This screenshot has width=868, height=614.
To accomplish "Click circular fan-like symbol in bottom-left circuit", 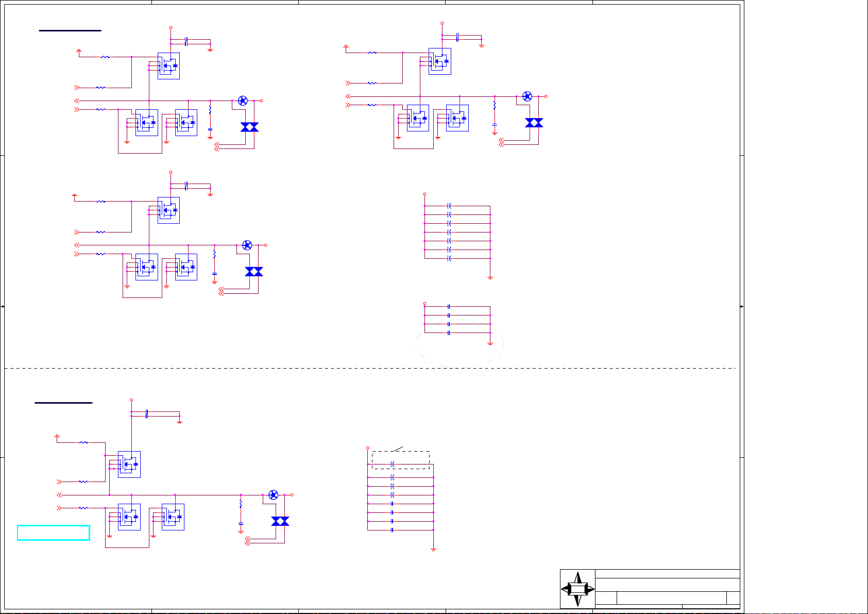I will tap(274, 495).
